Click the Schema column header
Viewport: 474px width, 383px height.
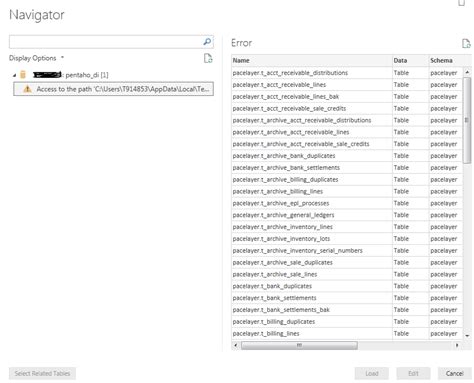click(445, 60)
